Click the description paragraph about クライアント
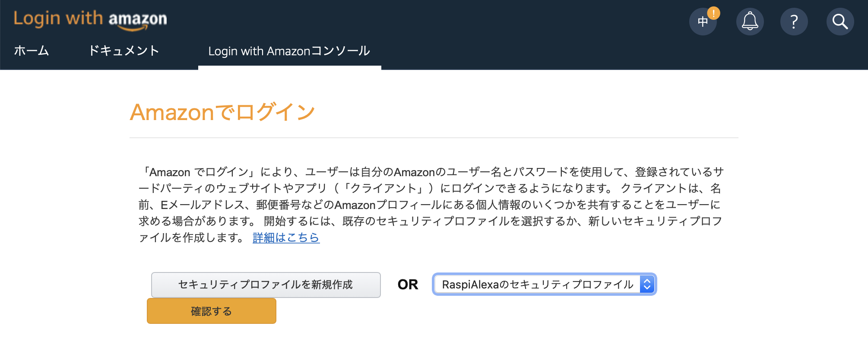Viewport: 868px width, 361px height. pyautogui.click(x=431, y=205)
